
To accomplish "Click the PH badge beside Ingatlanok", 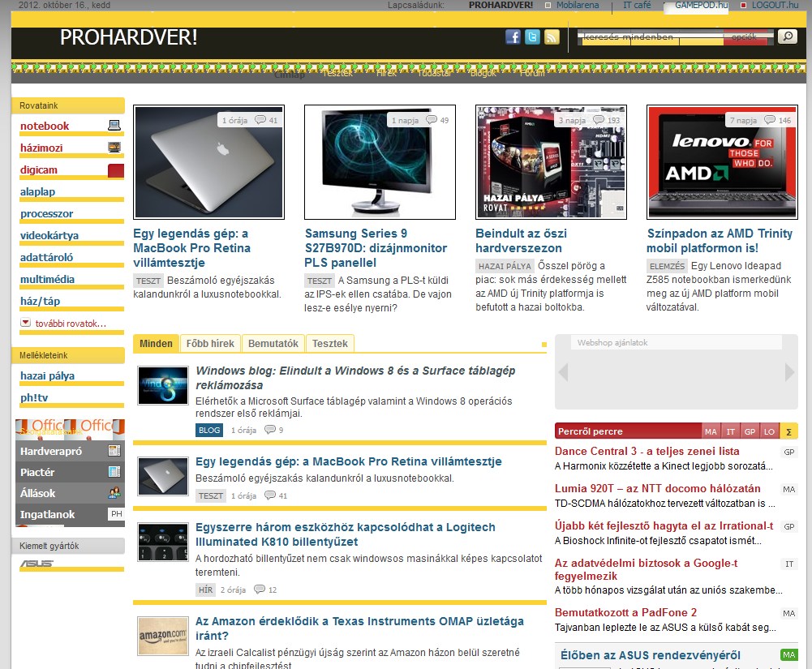I will click(117, 513).
